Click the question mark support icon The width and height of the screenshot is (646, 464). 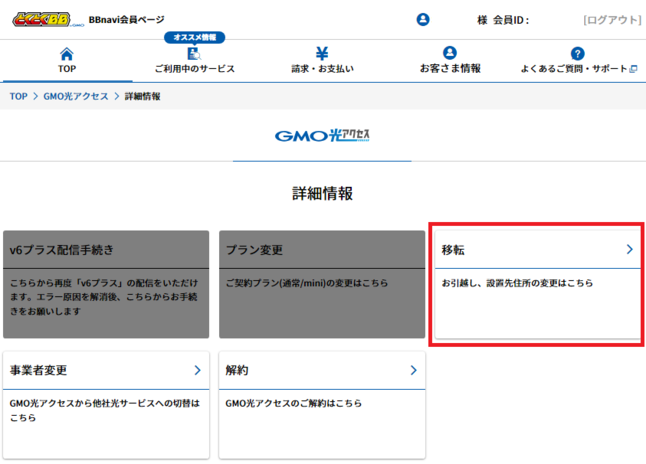click(578, 54)
